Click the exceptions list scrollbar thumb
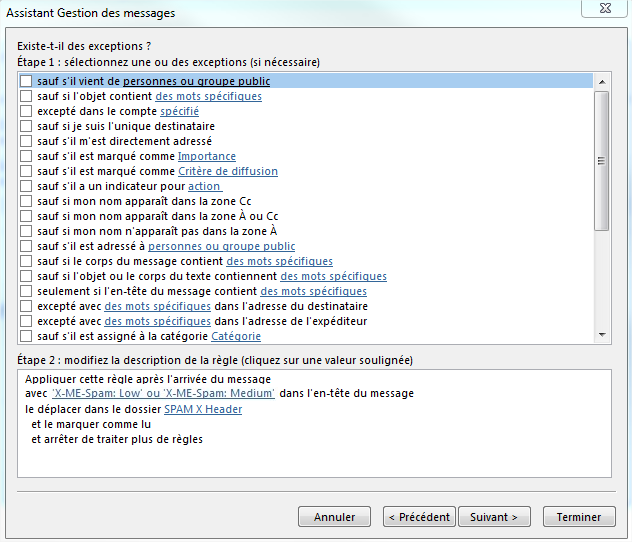Screen dimensions: 632x542 pos(602,160)
